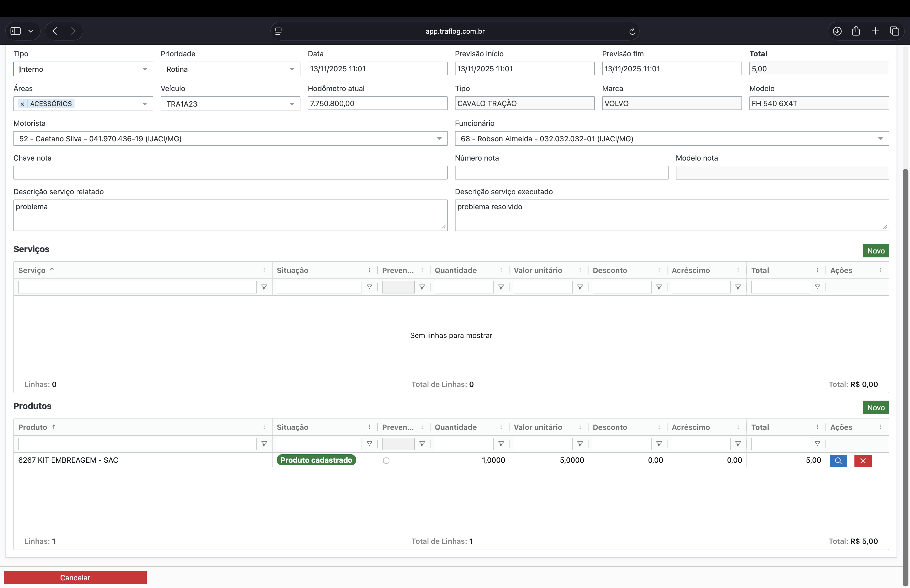The height and width of the screenshot is (588, 910).
Task: Delete KIT EMBREAGEM product with red X
Action: point(863,460)
